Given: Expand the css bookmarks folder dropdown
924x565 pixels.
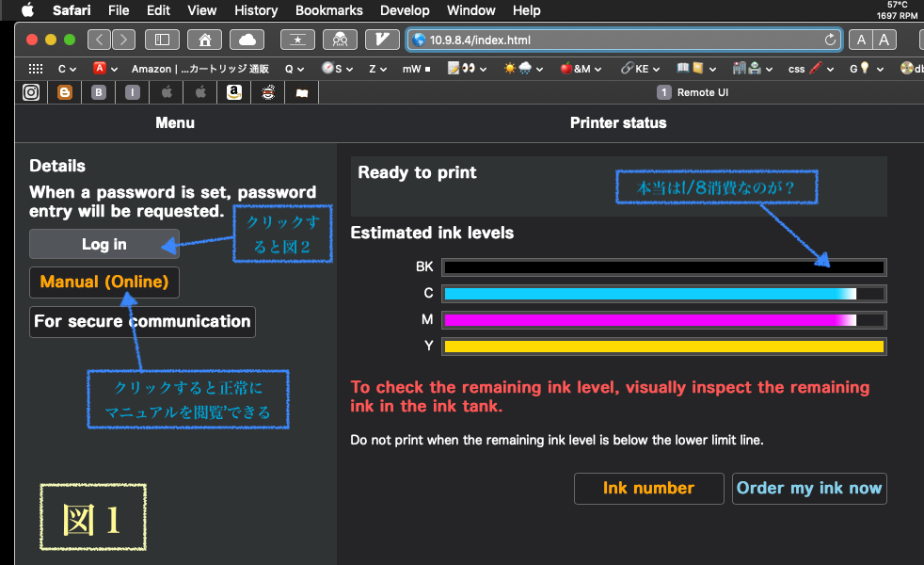Looking at the screenshot, I should pos(805,69).
